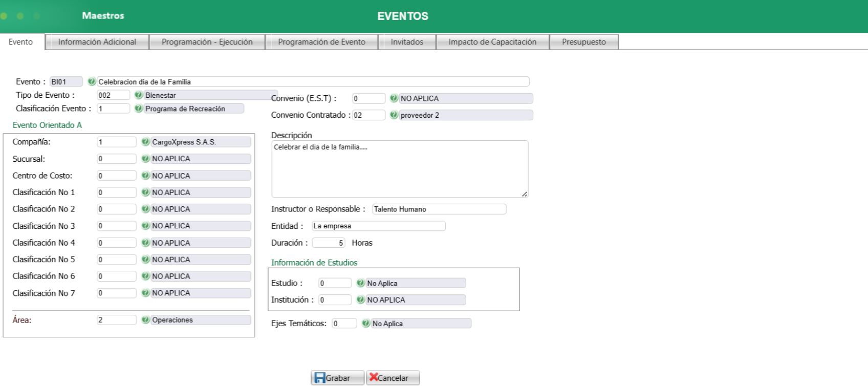Click the Convenio (E.S.T) lookup icon
868x386 pixels.
pos(394,98)
